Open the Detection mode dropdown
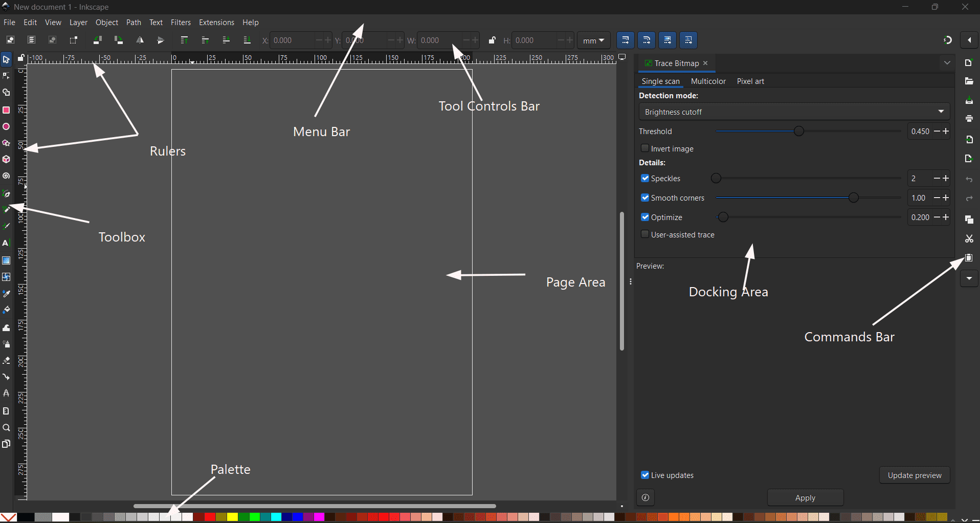This screenshot has height=523, width=980. 794,112
